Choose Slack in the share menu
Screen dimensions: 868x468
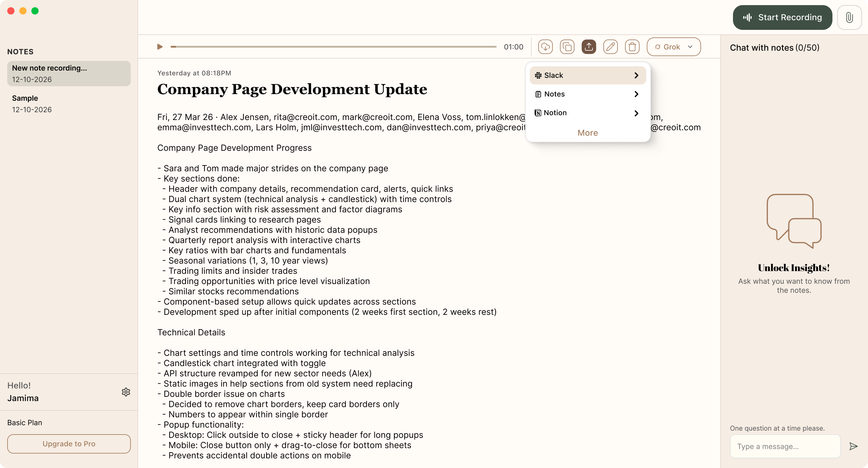pyautogui.click(x=588, y=75)
